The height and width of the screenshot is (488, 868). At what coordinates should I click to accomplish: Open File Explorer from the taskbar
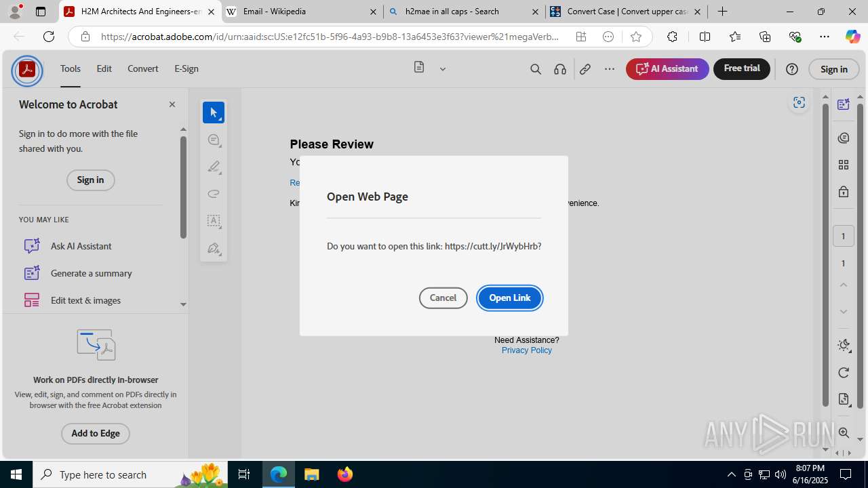tap(311, 474)
